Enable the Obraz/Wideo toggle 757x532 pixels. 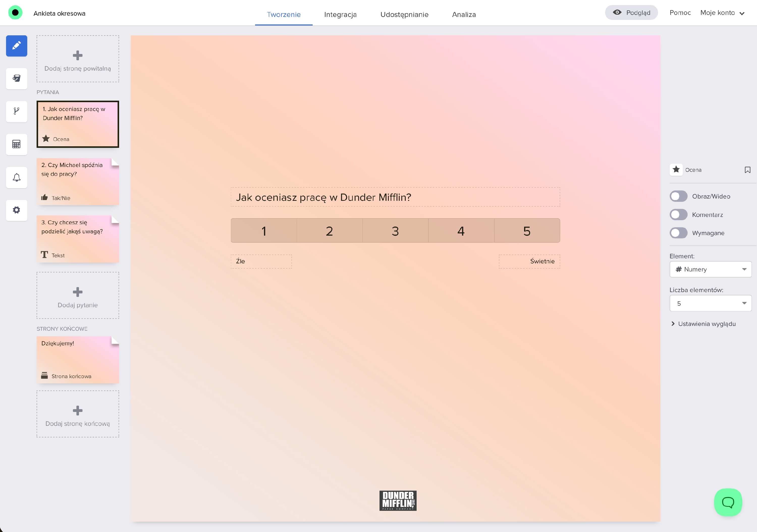tap(678, 197)
